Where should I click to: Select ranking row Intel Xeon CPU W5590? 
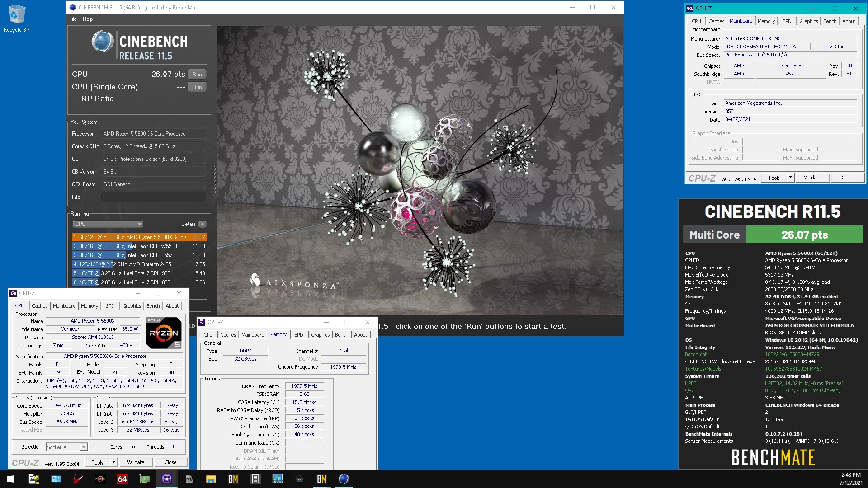(x=139, y=246)
